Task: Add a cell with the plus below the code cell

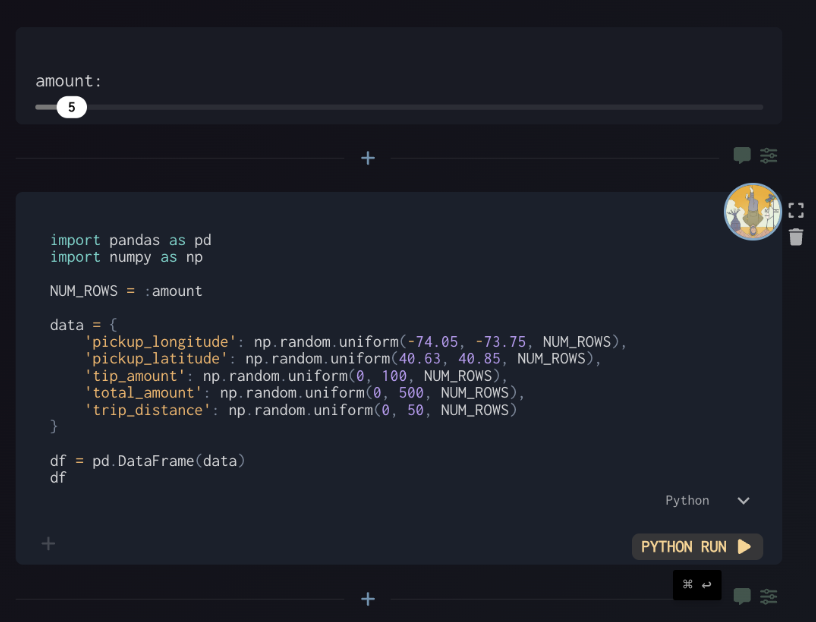Action: point(368,599)
